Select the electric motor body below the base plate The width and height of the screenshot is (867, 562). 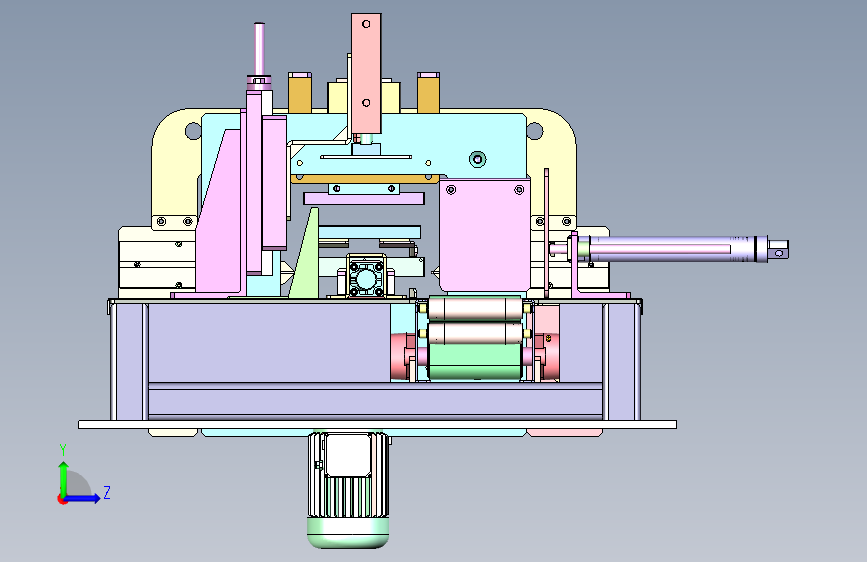(x=348, y=490)
